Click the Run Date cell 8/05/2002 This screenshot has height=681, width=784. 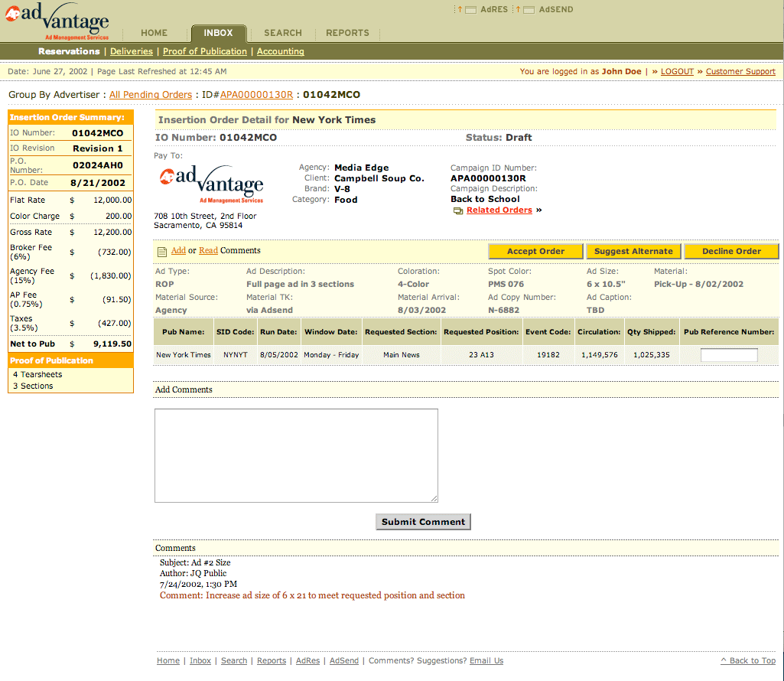[x=278, y=355]
